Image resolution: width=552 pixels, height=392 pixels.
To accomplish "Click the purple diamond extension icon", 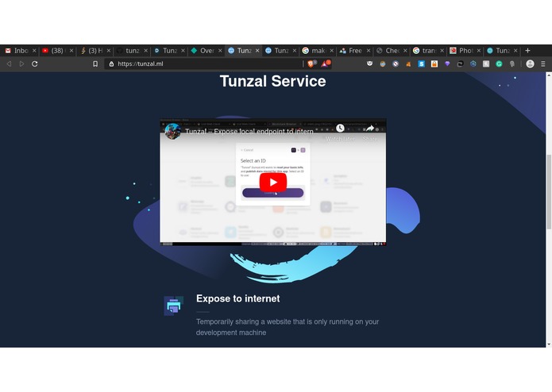I will (447, 63).
